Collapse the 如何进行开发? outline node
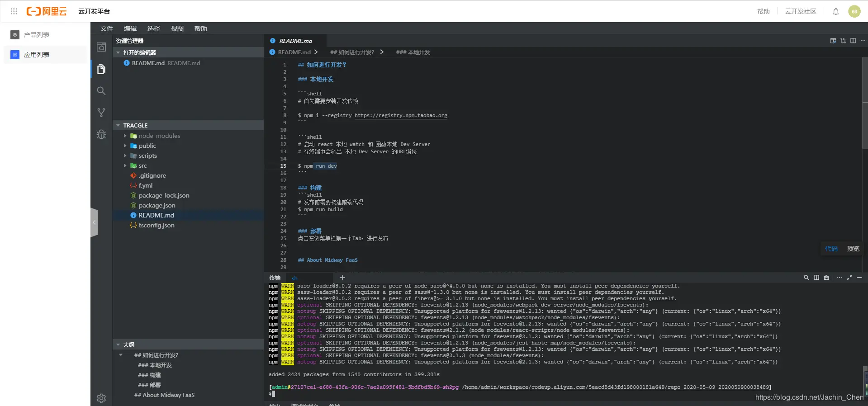Viewport: 868px width, 406px height. coord(121,355)
